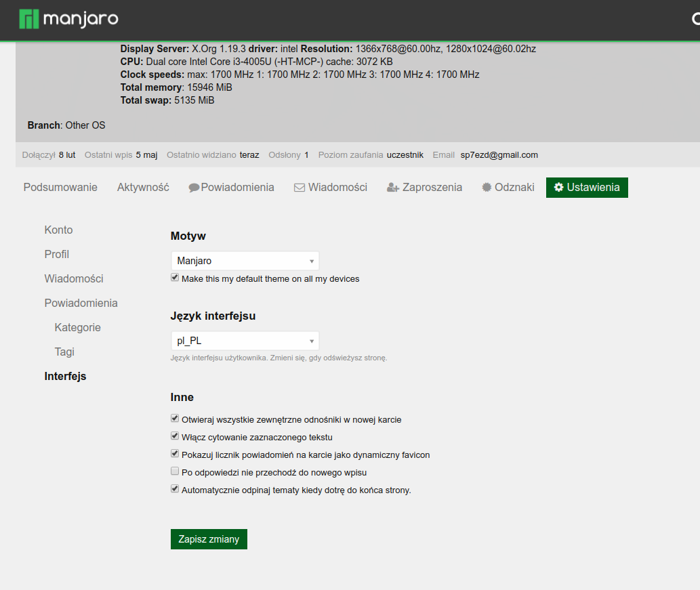Toggle 'Włącz cytowanie zaznaczonego tekstu' checkbox
The height and width of the screenshot is (590, 700).
point(175,436)
